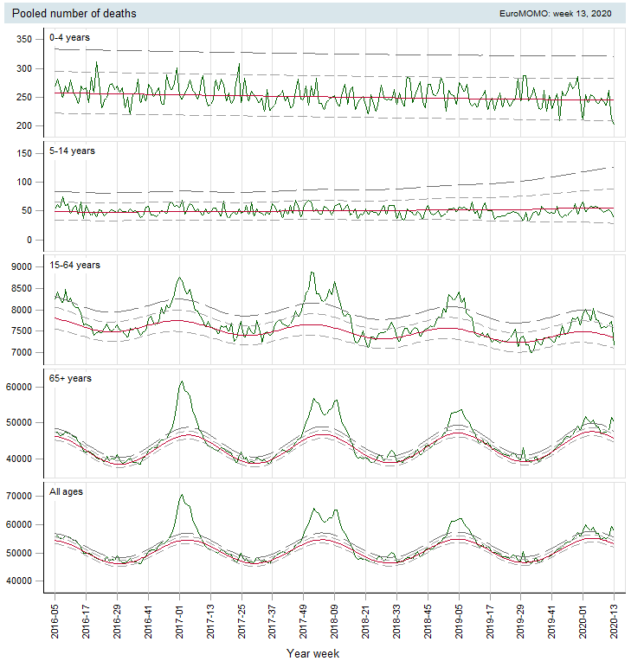Screen dimensions: 644x661
Task: Click the 2017-01 tick on the x-axis
Action: [x=180, y=619]
